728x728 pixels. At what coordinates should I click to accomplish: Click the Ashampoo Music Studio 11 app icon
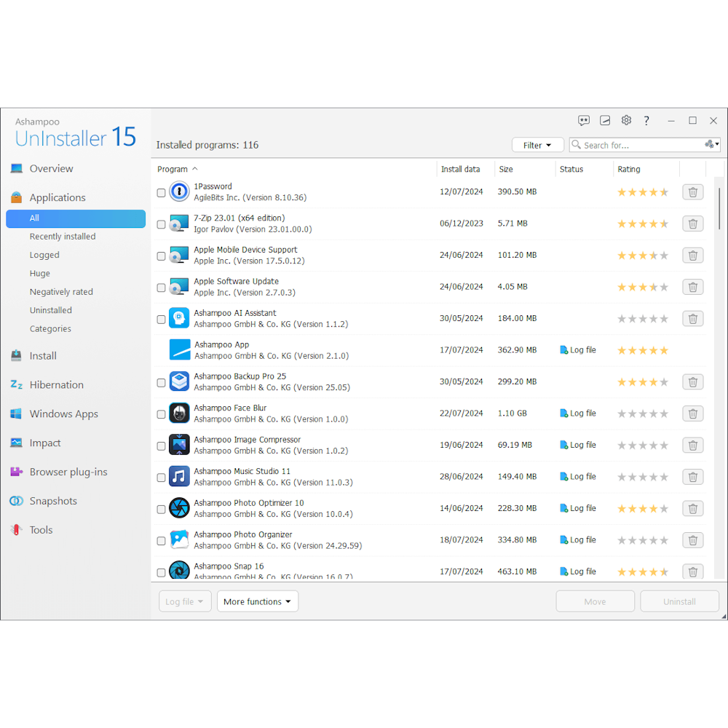click(x=179, y=476)
